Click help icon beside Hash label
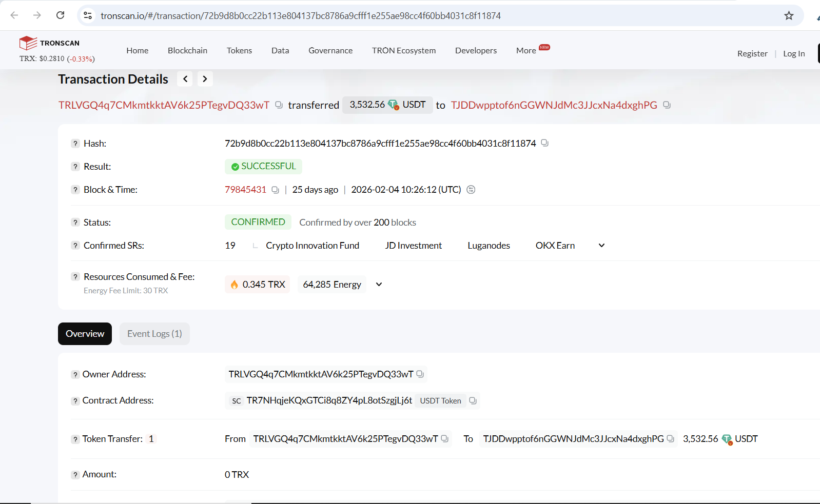 [x=75, y=144]
